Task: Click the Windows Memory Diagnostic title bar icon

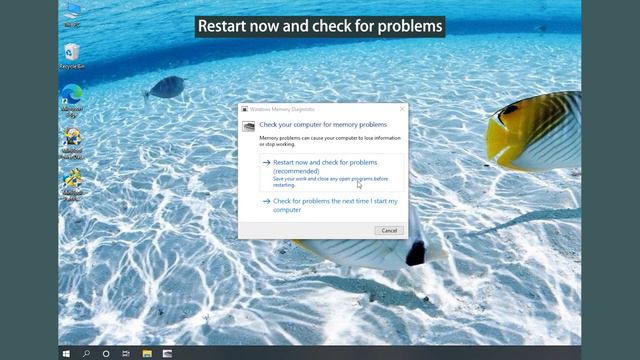Action: click(244, 109)
